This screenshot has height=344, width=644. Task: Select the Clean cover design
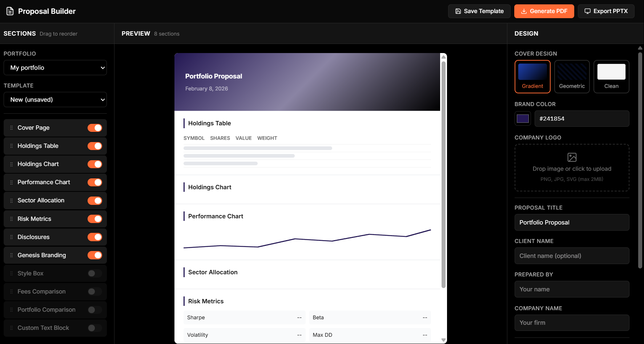(611, 77)
